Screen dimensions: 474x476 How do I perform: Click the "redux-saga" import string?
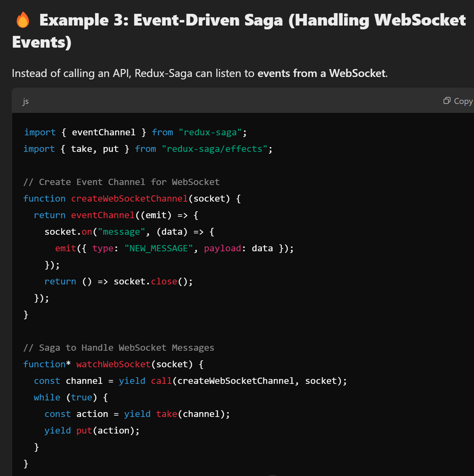210,132
